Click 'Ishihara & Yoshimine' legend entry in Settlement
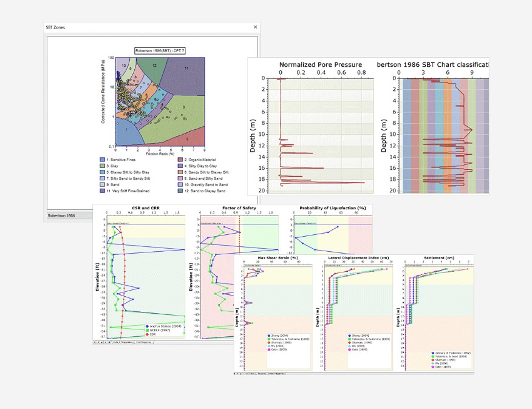The height and width of the screenshot is (409, 532). point(451,353)
